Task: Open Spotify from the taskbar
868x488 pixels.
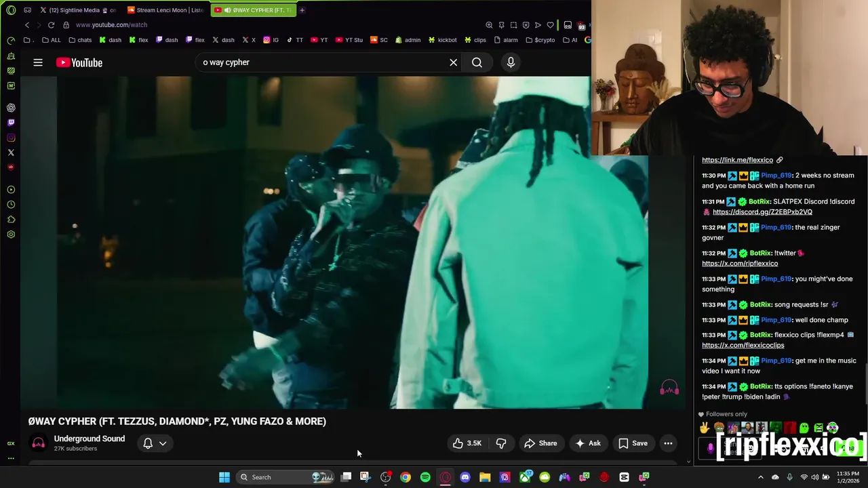Action: click(x=425, y=477)
